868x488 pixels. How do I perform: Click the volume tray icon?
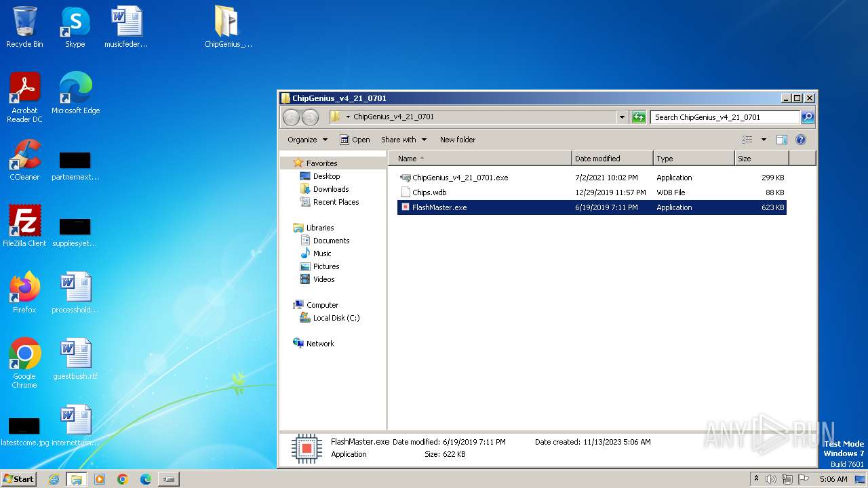click(x=771, y=479)
